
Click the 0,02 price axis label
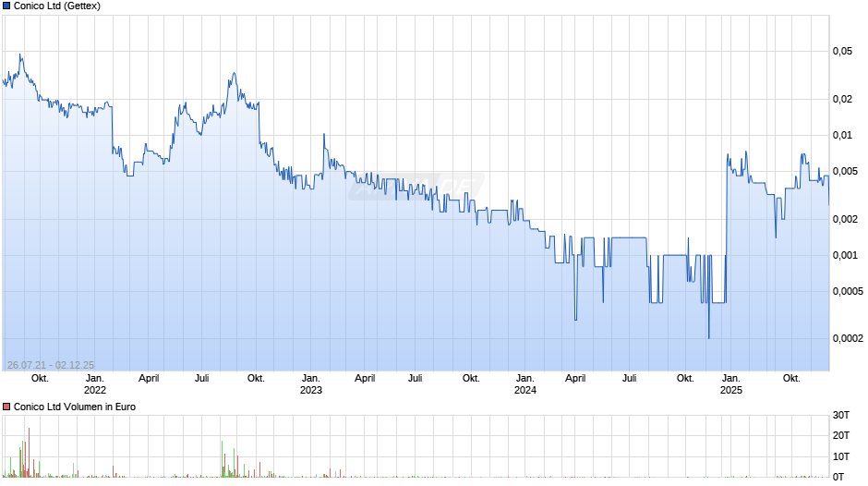click(842, 99)
